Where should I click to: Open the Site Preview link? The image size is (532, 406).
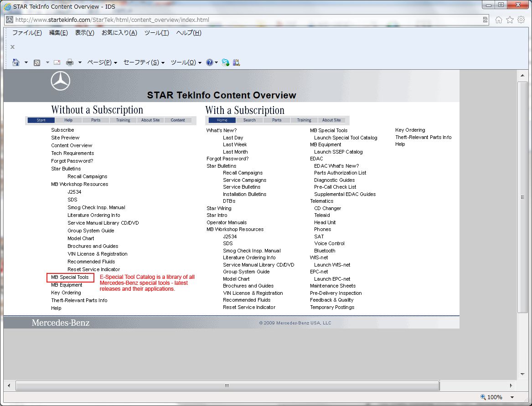(x=65, y=138)
